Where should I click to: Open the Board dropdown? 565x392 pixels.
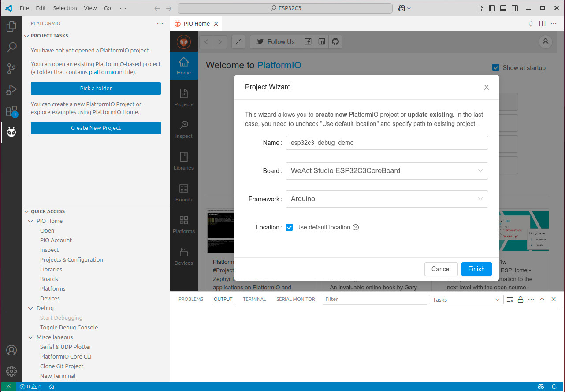pos(387,171)
